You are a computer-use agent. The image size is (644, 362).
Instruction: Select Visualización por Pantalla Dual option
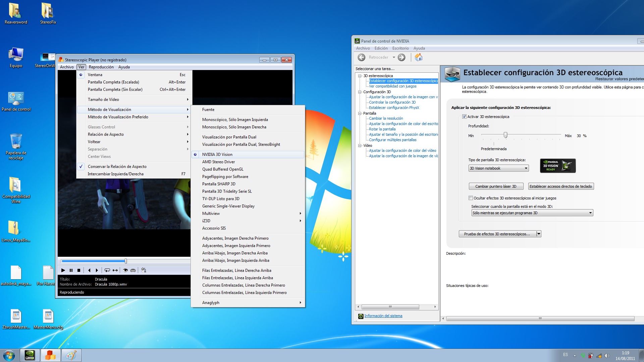point(248,137)
